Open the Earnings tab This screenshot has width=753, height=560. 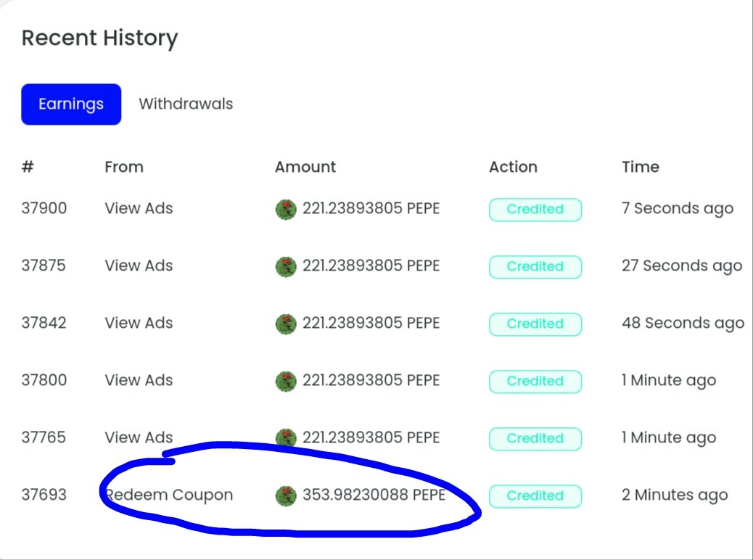click(71, 104)
